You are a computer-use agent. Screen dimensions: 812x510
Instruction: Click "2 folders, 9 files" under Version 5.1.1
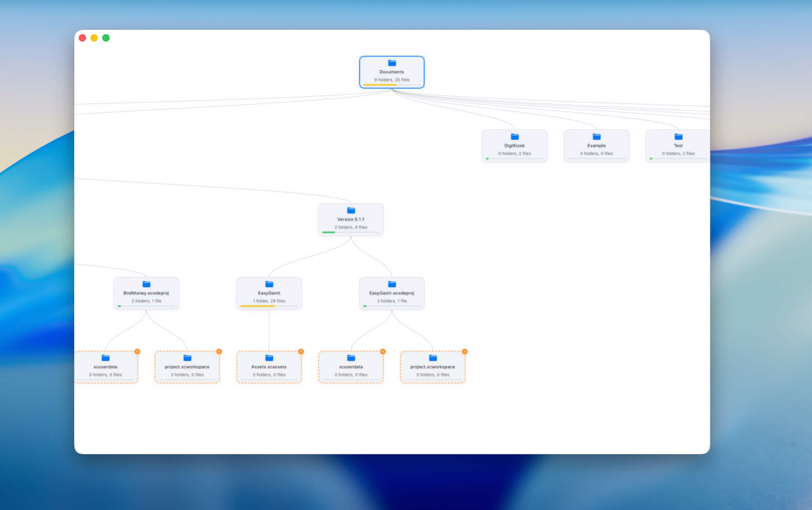[x=351, y=227]
